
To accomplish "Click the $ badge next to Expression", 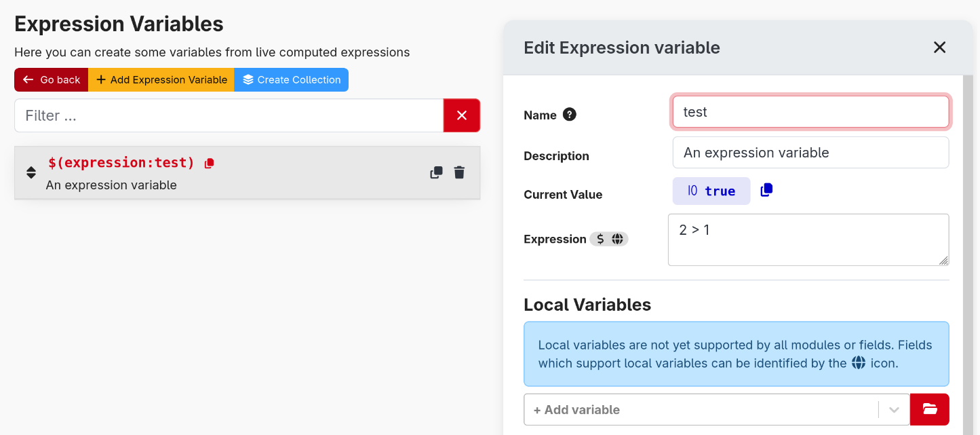I will coord(601,239).
